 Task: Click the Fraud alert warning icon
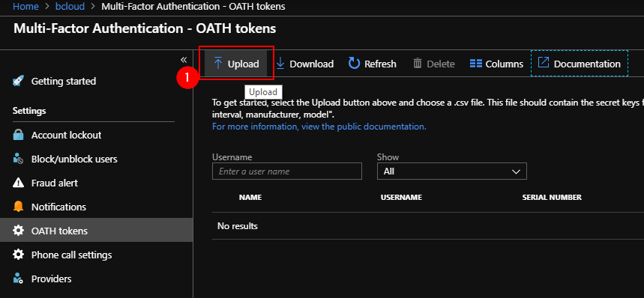click(x=19, y=183)
